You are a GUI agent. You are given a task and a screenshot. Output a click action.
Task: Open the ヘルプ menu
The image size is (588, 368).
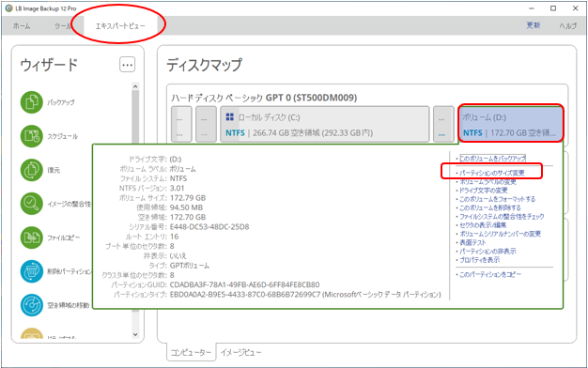(568, 25)
